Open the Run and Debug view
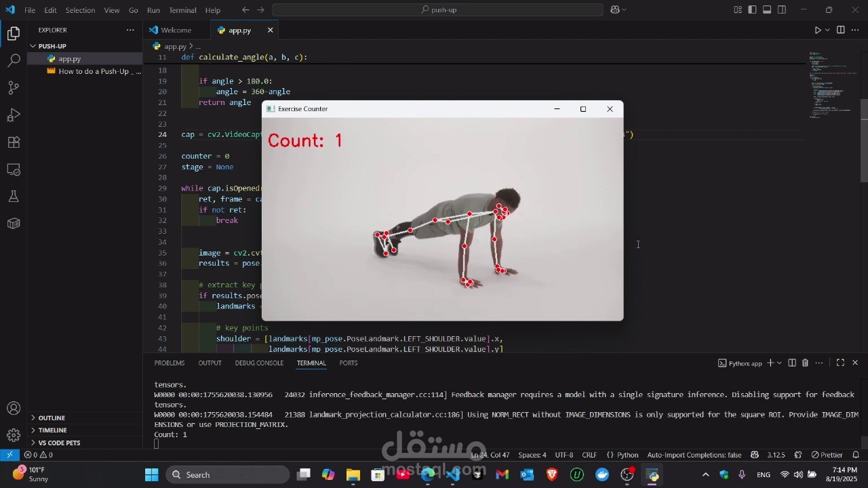Viewport: 868px width, 488px height. coord(14,115)
